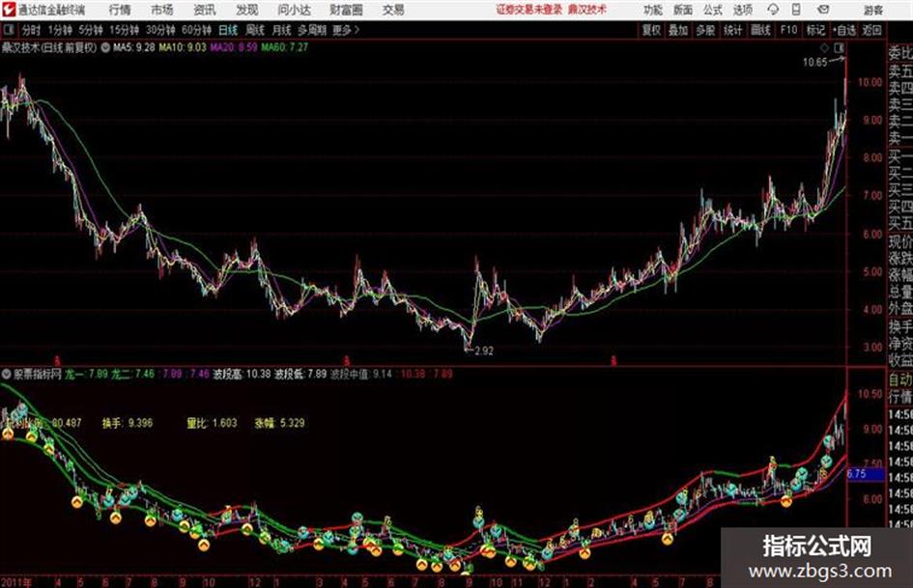Image resolution: width=913 pixels, height=588 pixels.
Task: Click the 波段中值: 9.14 value
Action: pos(361,374)
